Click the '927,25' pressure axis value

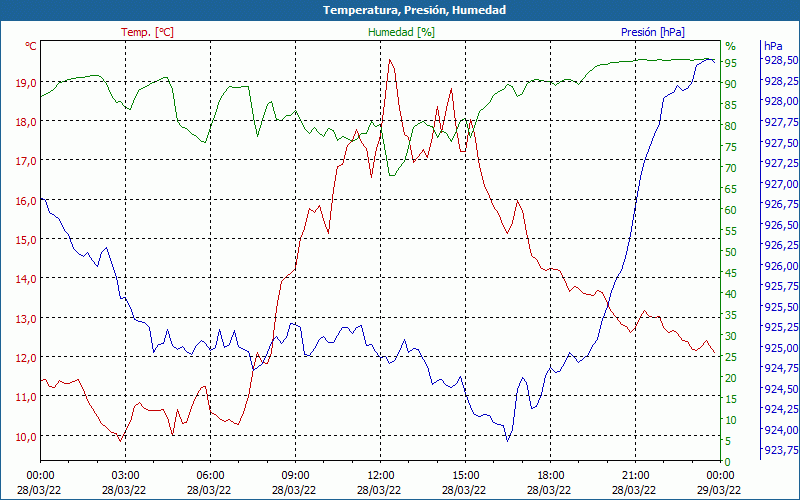[x=781, y=163]
